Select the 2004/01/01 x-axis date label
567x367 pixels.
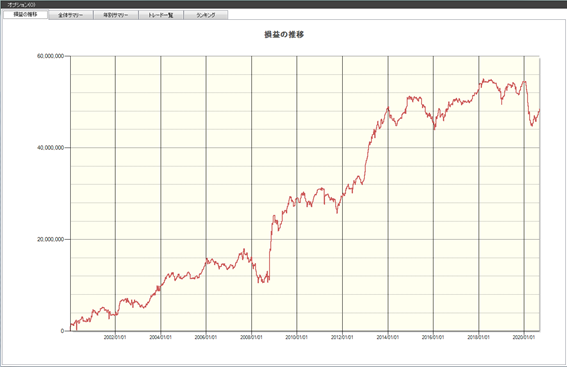coord(161,337)
